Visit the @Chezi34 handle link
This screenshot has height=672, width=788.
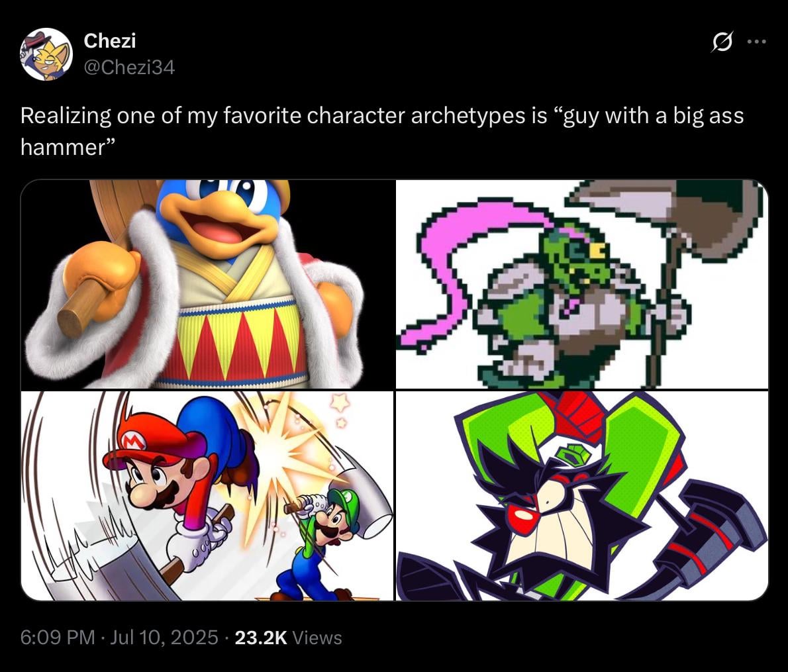(x=129, y=68)
